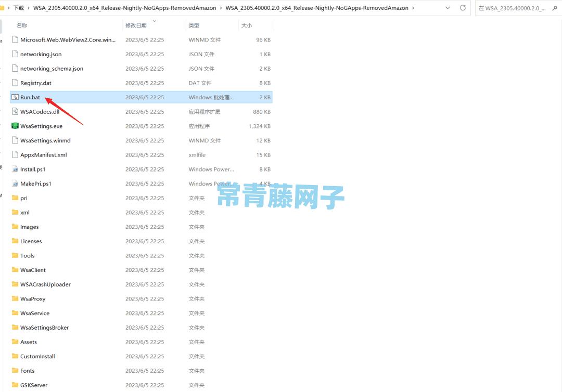Click the Registry.dat file icon

[15, 83]
